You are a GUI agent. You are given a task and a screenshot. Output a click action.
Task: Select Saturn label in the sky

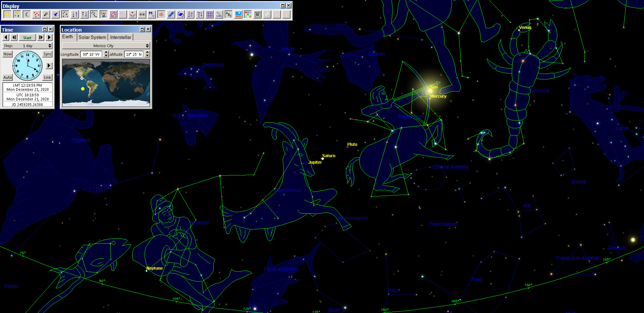(329, 156)
